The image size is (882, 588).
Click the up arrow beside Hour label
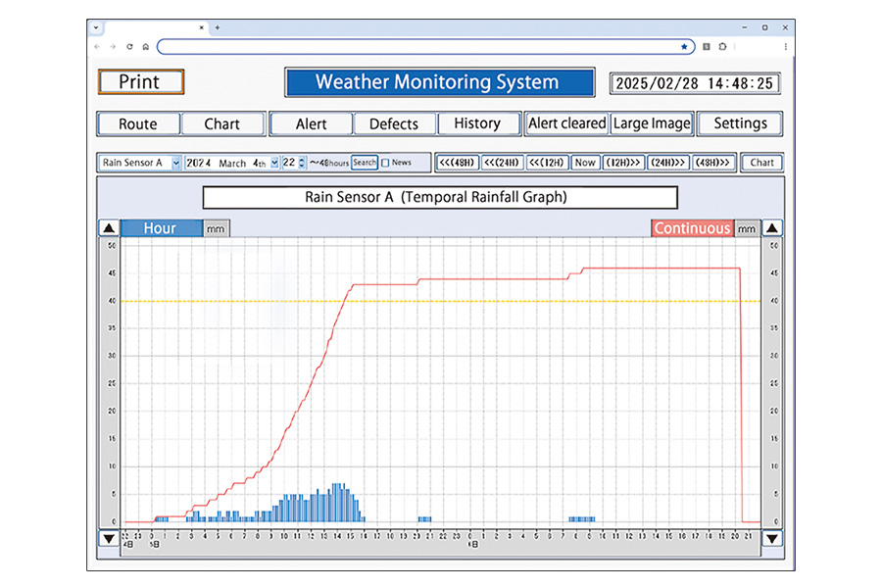tap(109, 228)
